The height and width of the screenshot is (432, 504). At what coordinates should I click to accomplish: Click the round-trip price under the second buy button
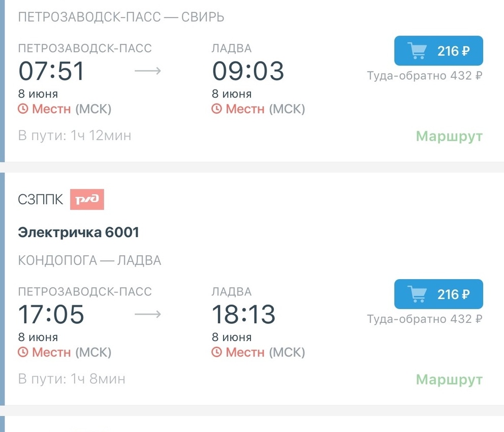(x=424, y=319)
